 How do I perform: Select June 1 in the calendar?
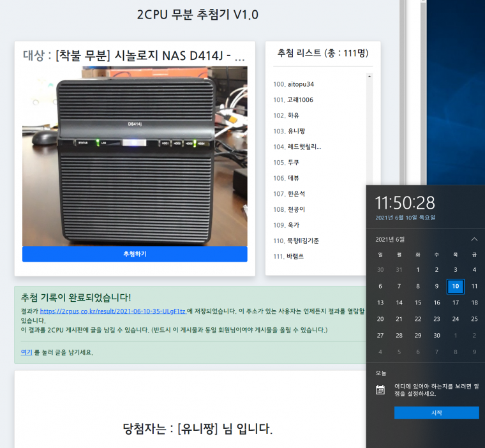pos(418,270)
